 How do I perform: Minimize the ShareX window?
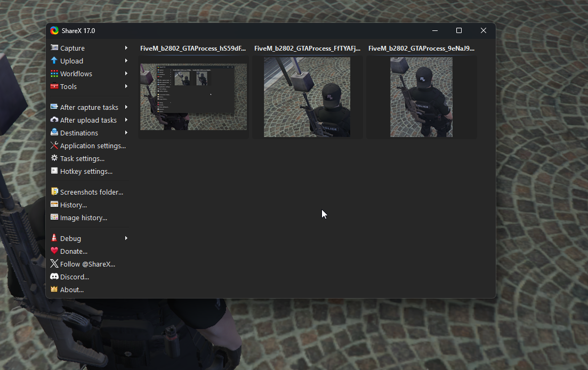435,30
